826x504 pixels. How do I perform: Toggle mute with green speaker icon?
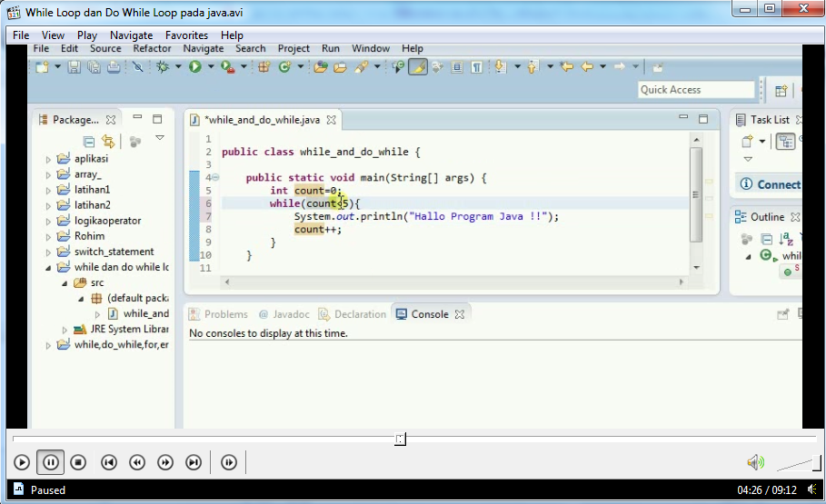[x=755, y=462]
